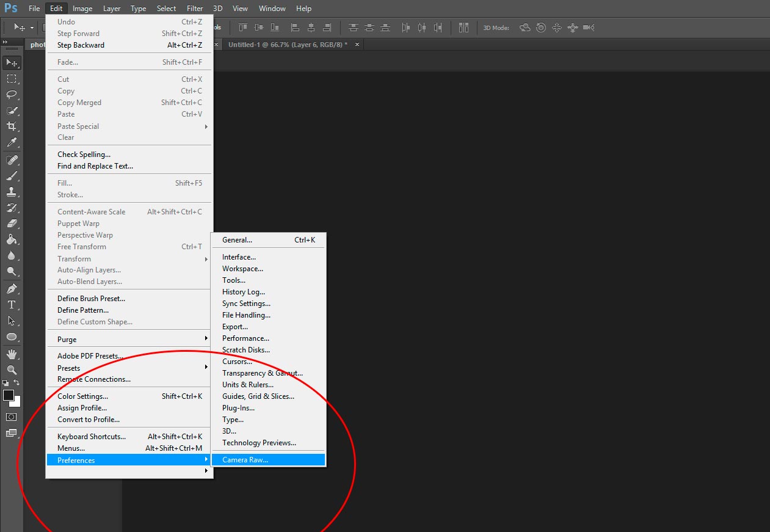Swap foreground and background colors
770x532 pixels.
point(16,383)
